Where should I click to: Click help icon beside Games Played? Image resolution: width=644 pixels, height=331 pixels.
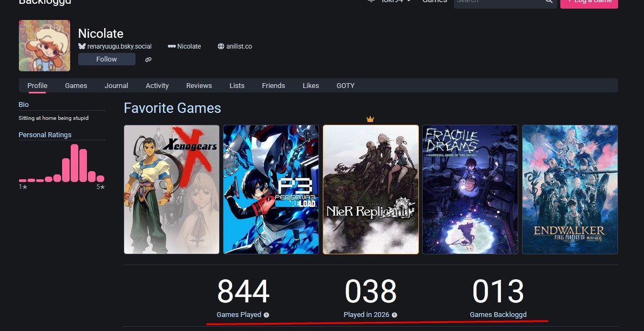(266, 315)
